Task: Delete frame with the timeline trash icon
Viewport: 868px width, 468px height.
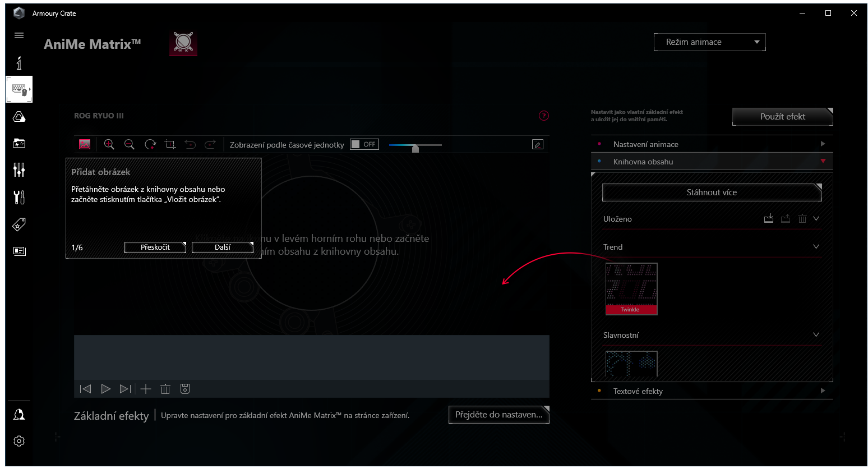Action: coord(165,389)
